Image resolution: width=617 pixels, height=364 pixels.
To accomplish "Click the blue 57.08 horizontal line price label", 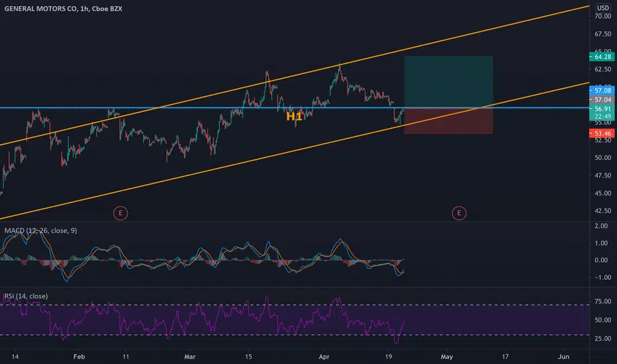I will coord(602,91).
